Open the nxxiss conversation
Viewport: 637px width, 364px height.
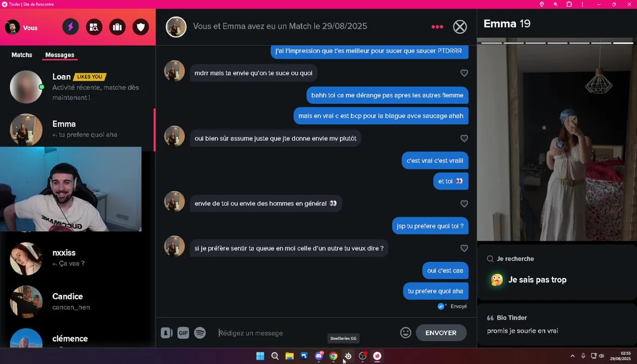pos(78,258)
